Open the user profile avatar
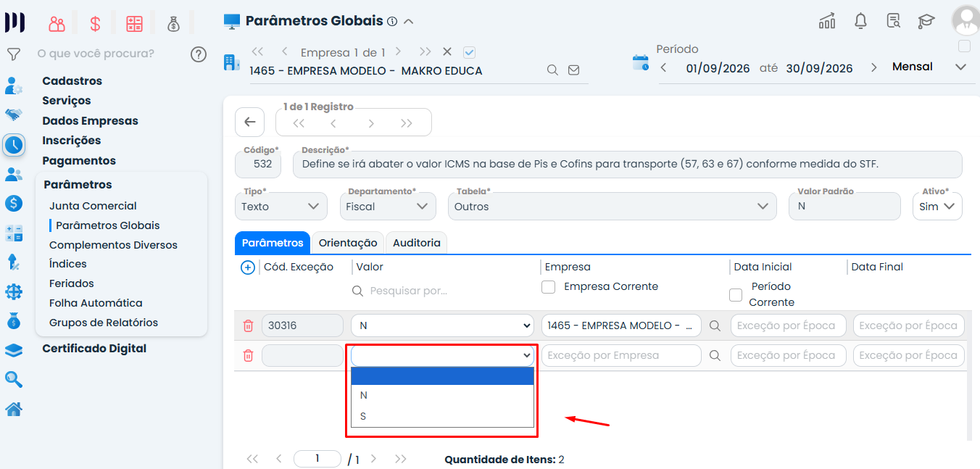 [x=965, y=20]
